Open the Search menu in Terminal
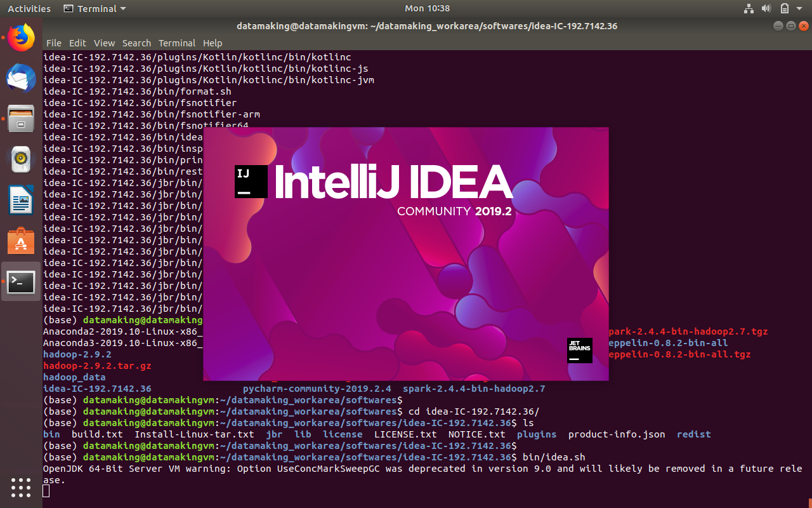Image resolution: width=812 pixels, height=508 pixels. pos(136,43)
